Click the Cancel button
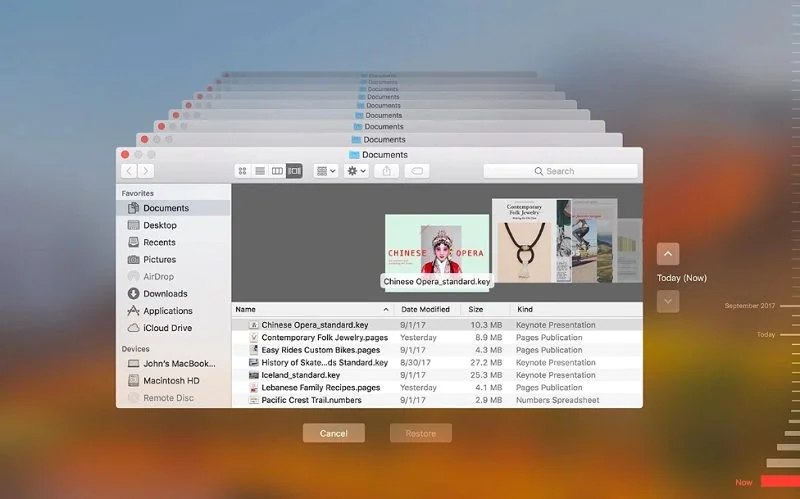 pos(334,433)
